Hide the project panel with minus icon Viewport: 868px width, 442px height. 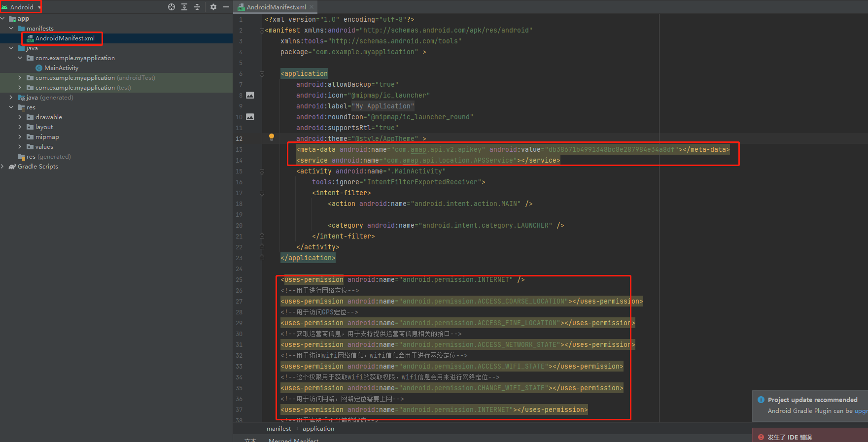click(226, 7)
